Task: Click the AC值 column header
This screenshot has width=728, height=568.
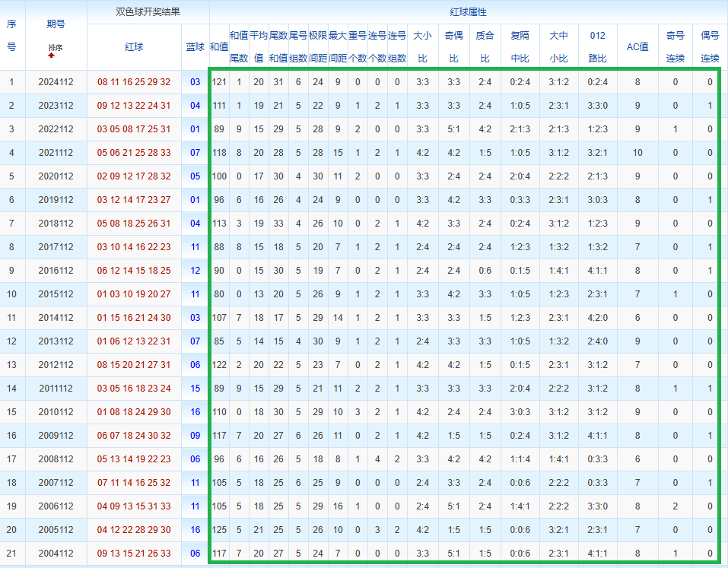Action: pos(637,46)
